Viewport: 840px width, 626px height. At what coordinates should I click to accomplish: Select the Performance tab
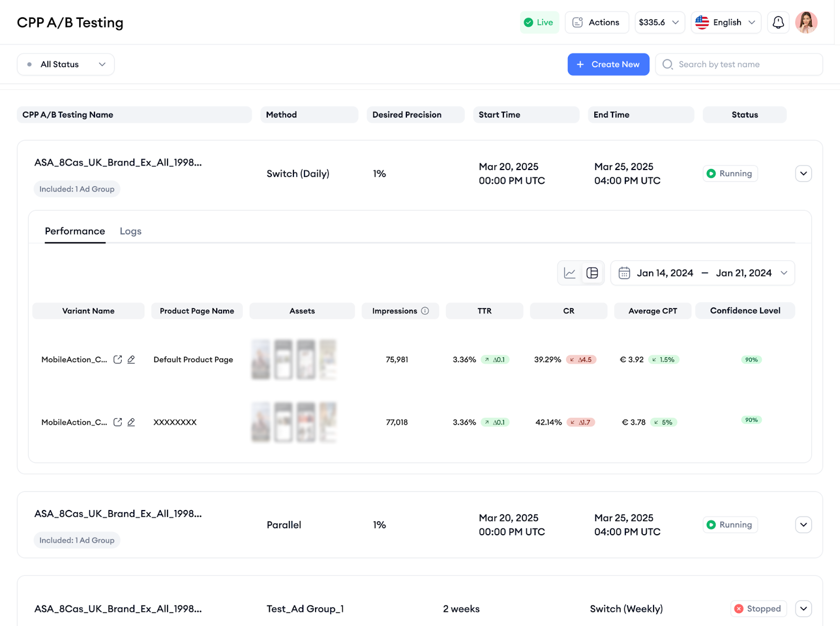75,231
